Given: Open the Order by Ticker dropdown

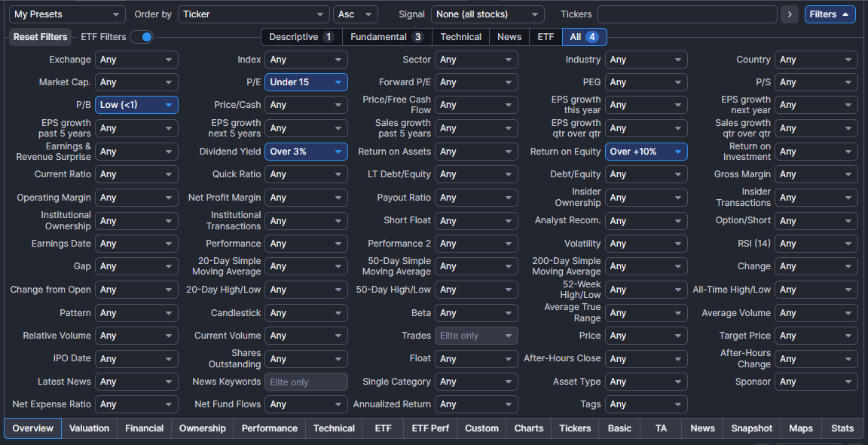Looking at the screenshot, I should (254, 14).
